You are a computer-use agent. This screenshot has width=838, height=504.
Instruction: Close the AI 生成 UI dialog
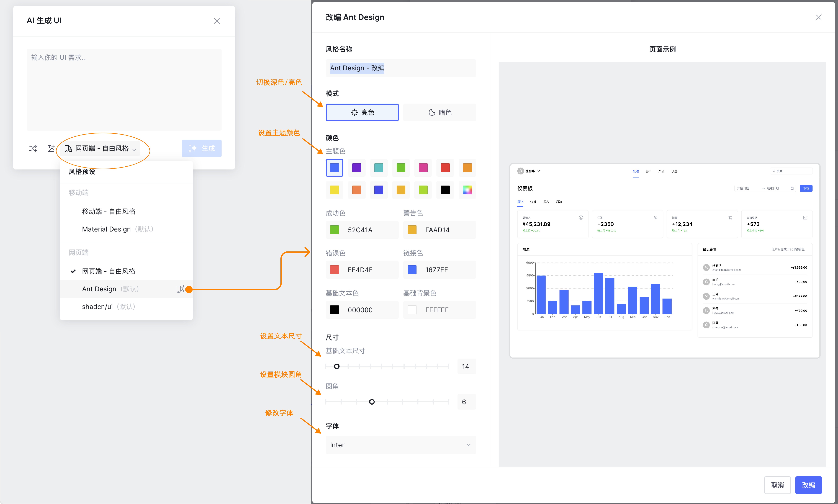click(217, 21)
